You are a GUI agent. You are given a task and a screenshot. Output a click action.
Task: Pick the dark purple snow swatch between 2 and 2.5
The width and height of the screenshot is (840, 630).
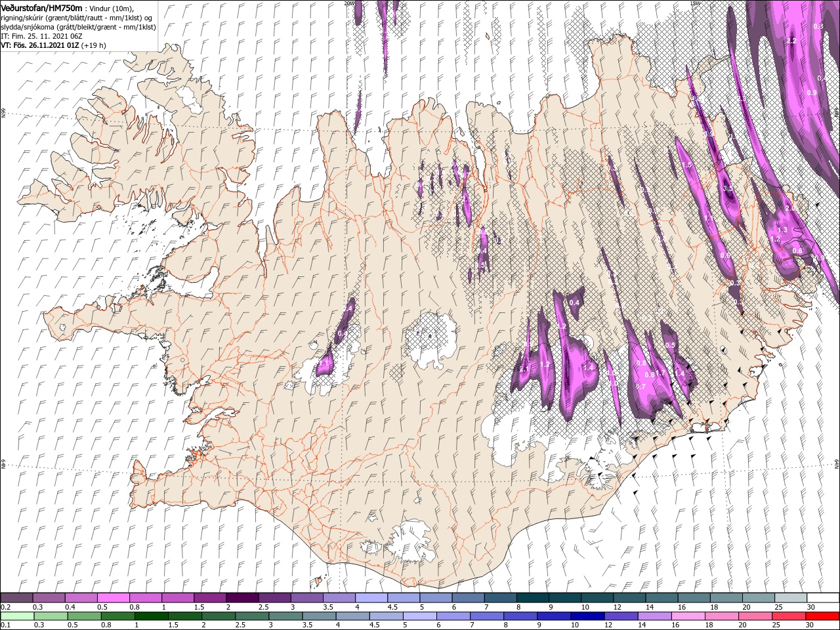[242, 598]
